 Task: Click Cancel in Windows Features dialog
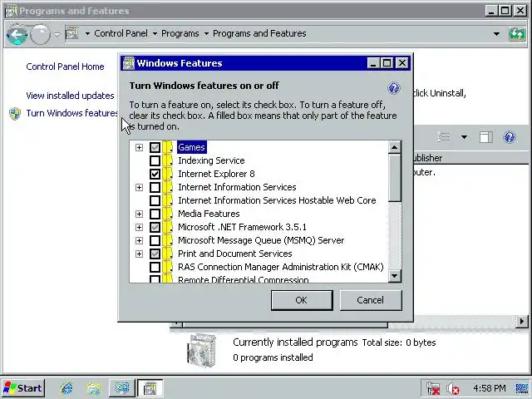(371, 300)
